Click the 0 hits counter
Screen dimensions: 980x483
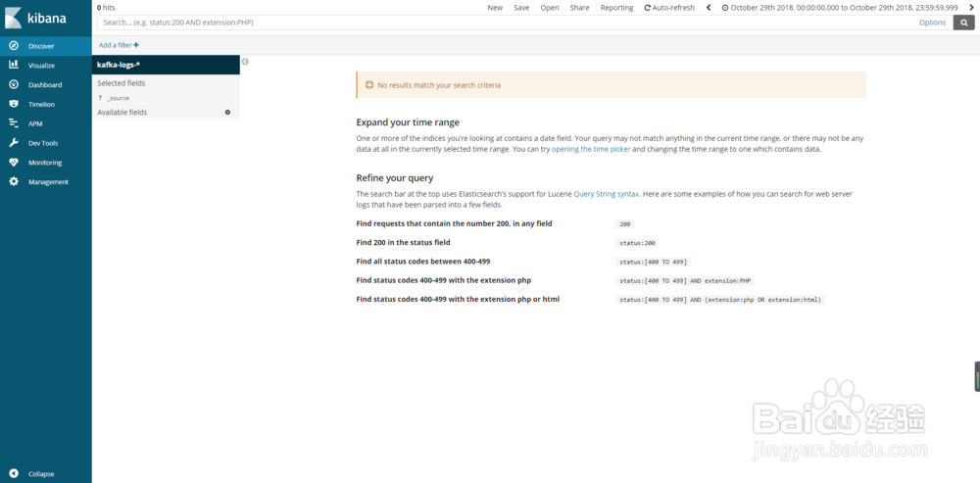106,8
